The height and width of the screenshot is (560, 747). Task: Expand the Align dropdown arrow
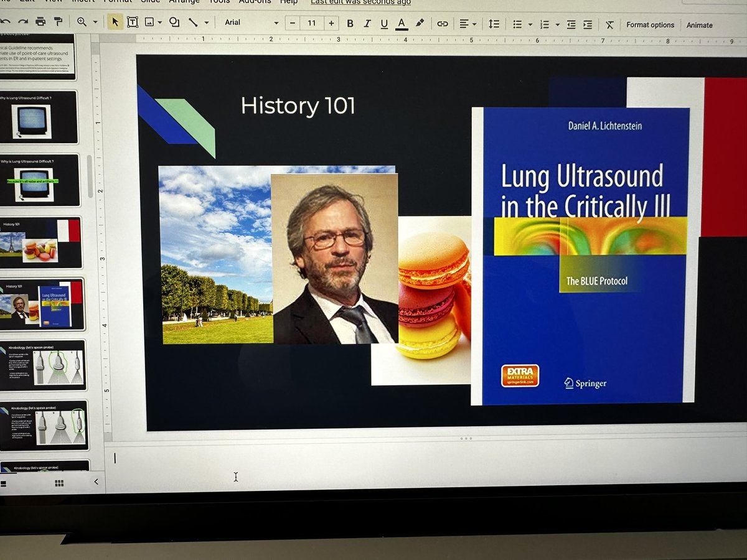(474, 25)
